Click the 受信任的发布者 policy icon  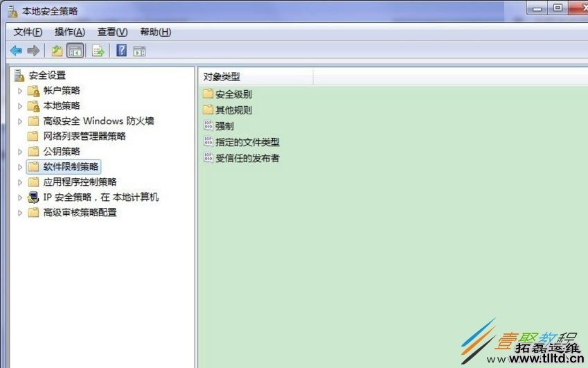click(208, 157)
